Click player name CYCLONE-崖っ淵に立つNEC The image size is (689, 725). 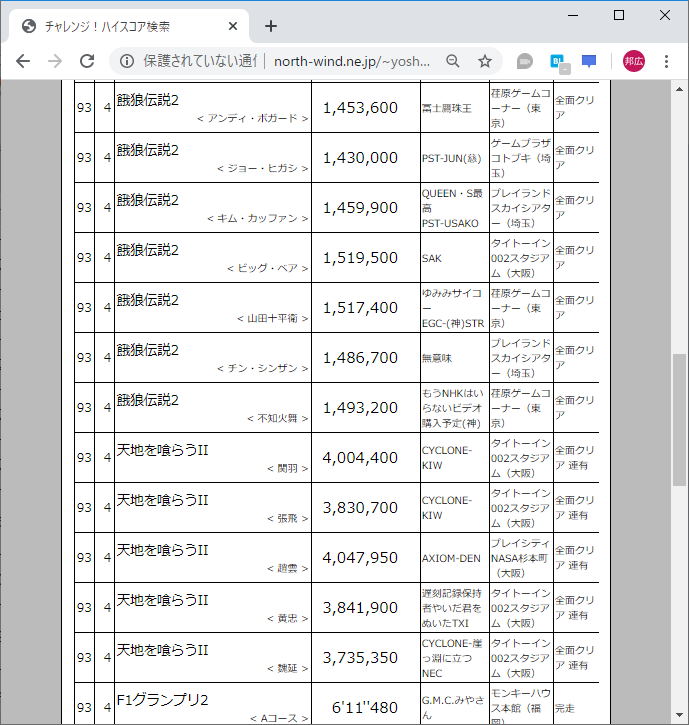point(452,658)
